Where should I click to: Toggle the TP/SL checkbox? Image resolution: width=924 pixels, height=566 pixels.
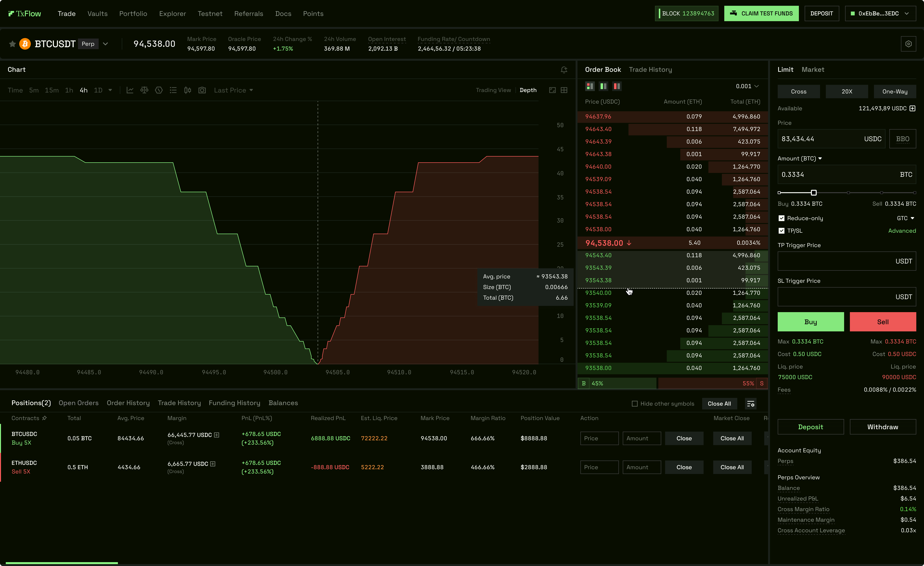[782, 231]
